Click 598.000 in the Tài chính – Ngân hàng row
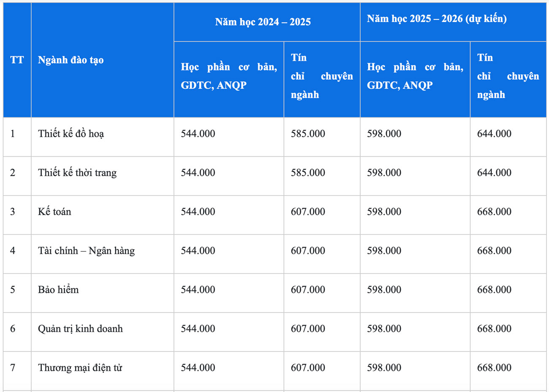Viewport: 549px width, 392px height. pyautogui.click(x=384, y=251)
